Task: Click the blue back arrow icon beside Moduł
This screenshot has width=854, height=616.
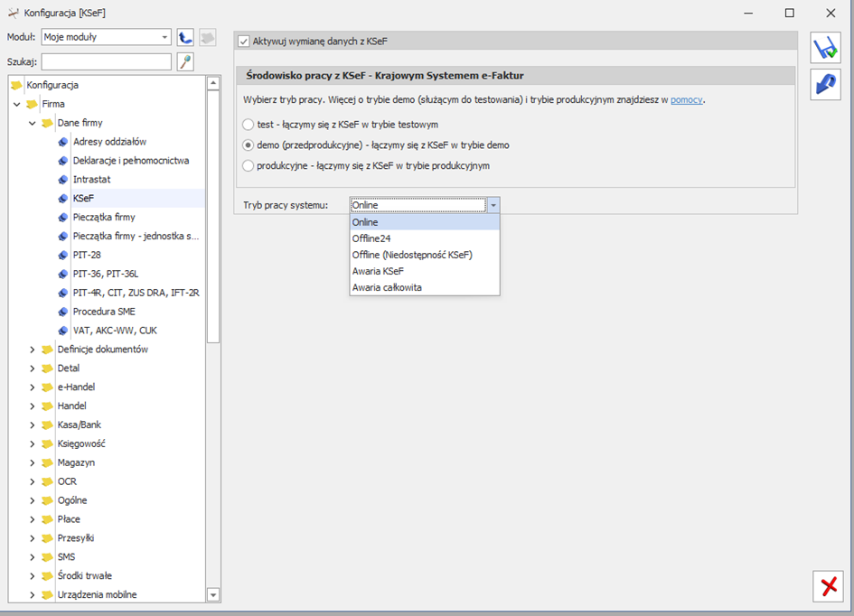Action: pos(185,37)
